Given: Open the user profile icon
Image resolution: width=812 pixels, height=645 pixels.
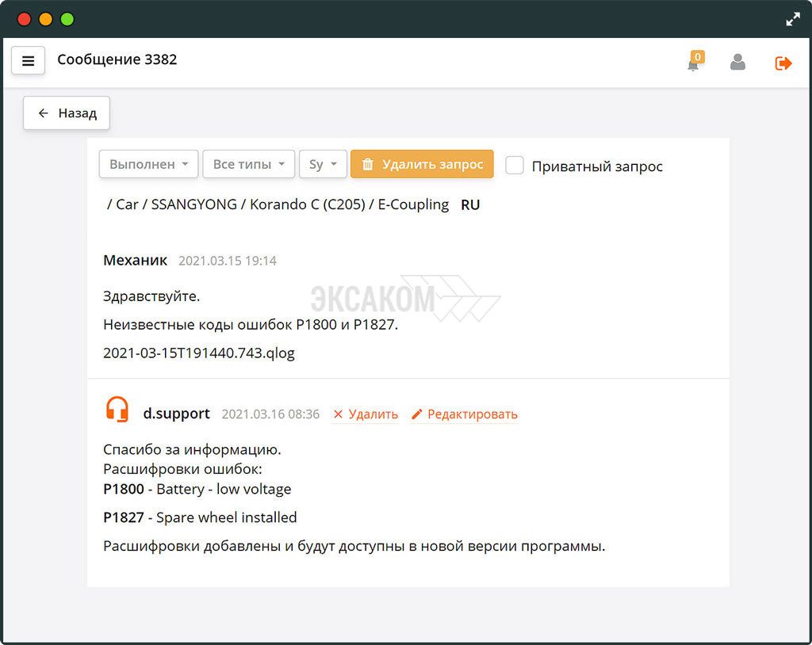Looking at the screenshot, I should click(x=737, y=63).
